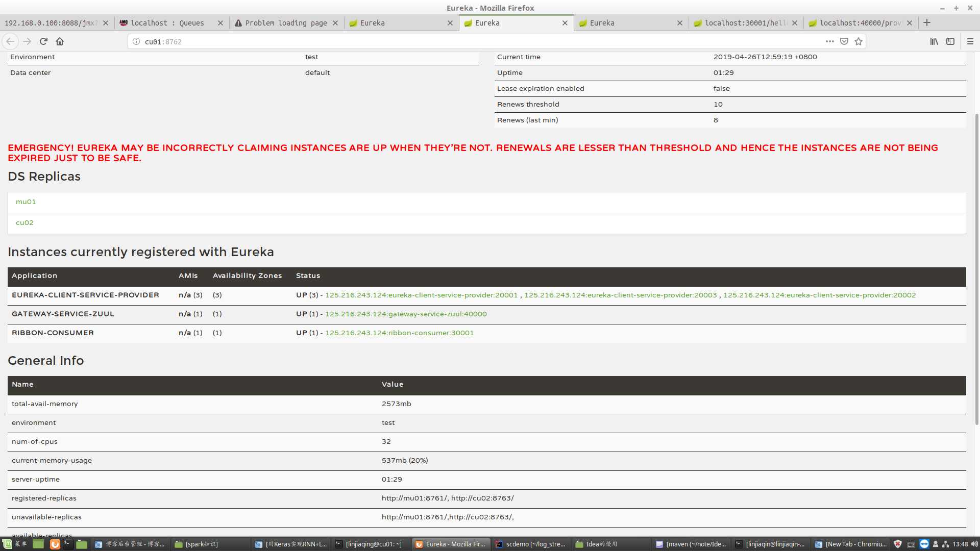The height and width of the screenshot is (551, 980).
Task: Open file manager from taskbar launcher
Action: 82,544
